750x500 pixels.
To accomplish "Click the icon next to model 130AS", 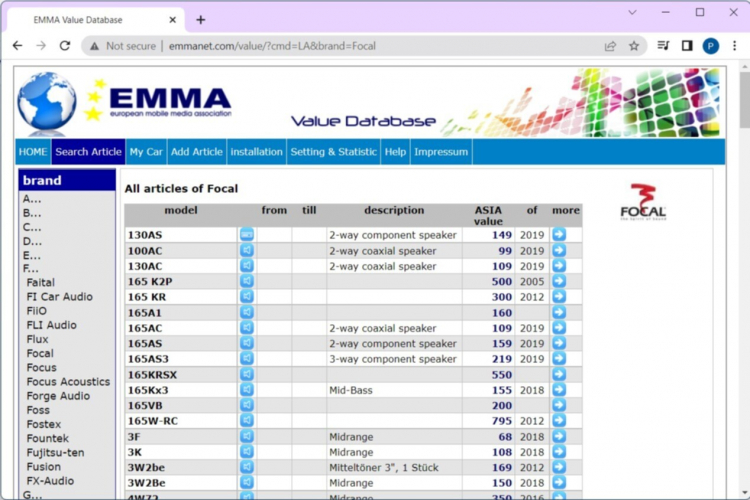I will (x=247, y=234).
